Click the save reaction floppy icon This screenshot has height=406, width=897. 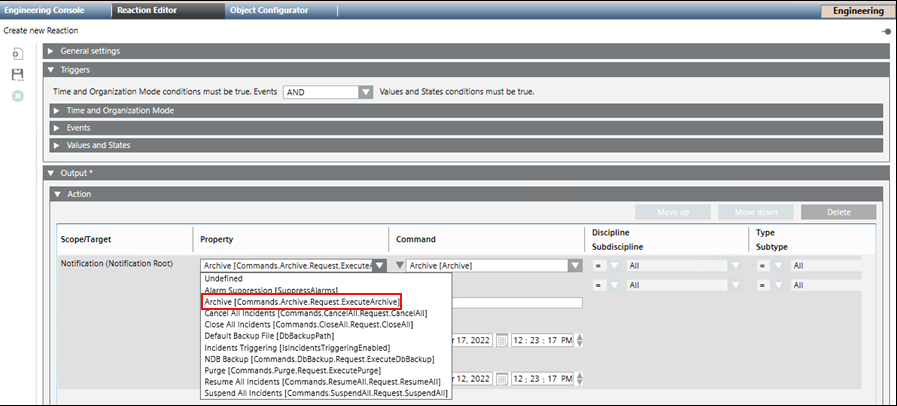[17, 74]
